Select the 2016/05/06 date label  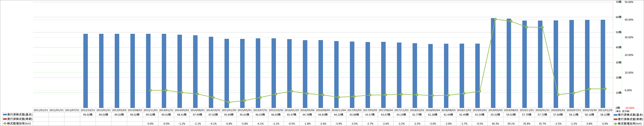(x=307, y=110)
